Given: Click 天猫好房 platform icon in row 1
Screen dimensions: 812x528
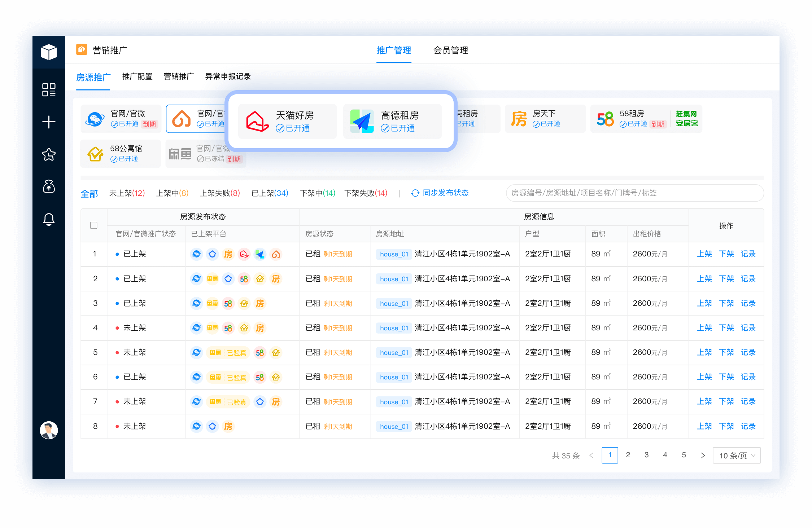Looking at the screenshot, I should coord(244,254).
